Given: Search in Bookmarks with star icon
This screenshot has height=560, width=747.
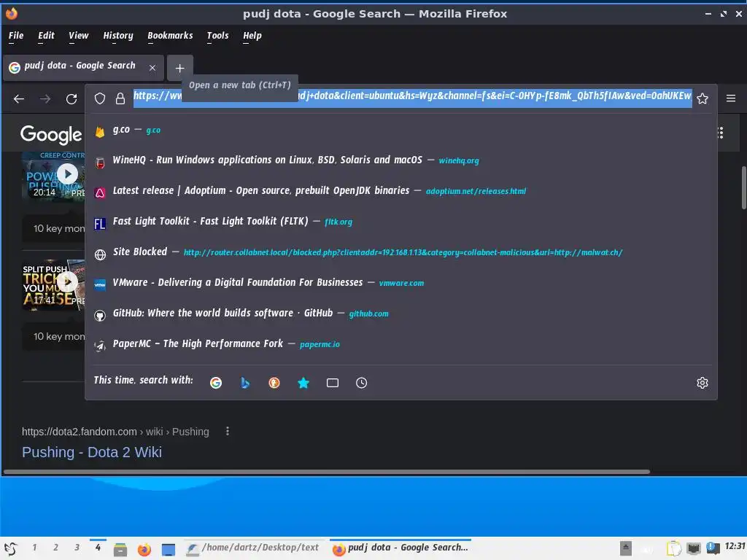Looking at the screenshot, I should [x=303, y=383].
